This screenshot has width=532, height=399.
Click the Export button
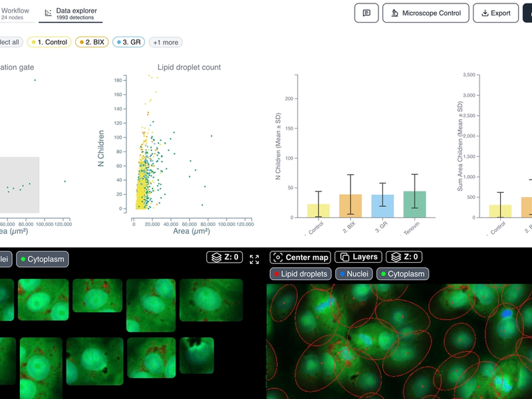(495, 13)
